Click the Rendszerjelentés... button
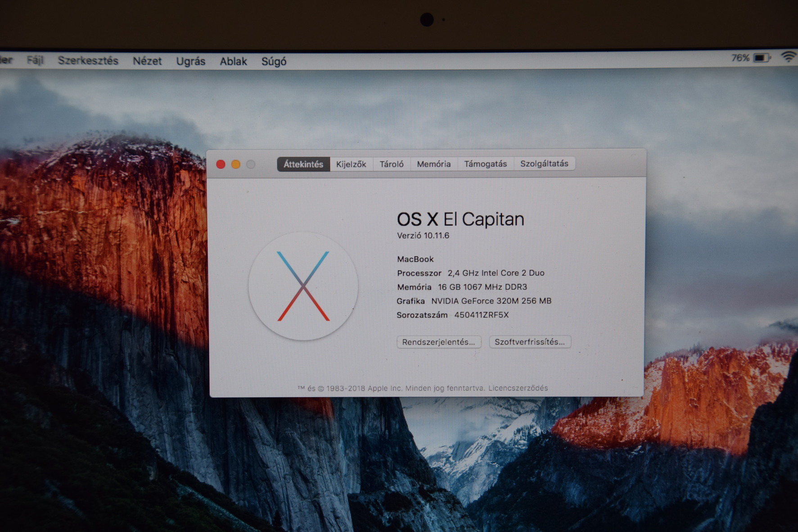798x532 pixels. 439,342
